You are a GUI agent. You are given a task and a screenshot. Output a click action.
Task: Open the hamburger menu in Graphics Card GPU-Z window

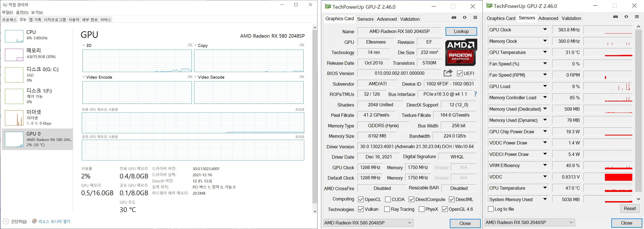click(x=475, y=18)
